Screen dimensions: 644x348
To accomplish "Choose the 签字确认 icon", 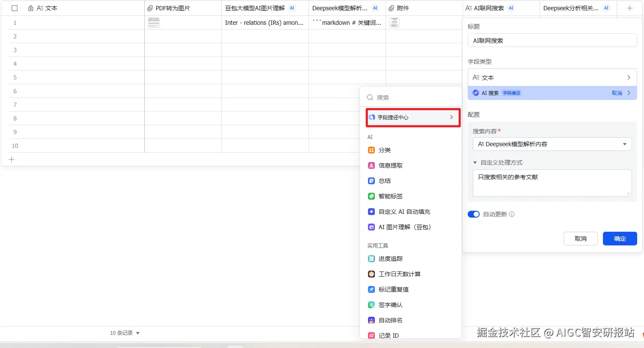I will [x=371, y=305].
